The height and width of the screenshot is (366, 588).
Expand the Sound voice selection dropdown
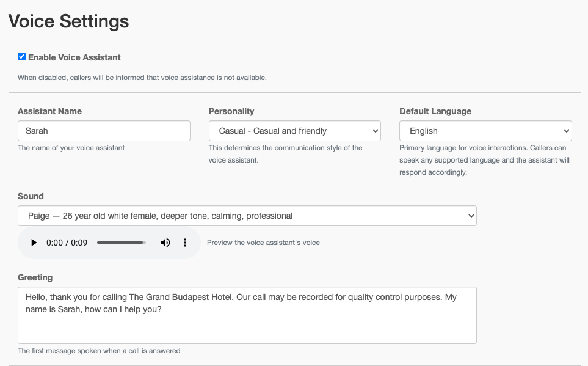(247, 216)
